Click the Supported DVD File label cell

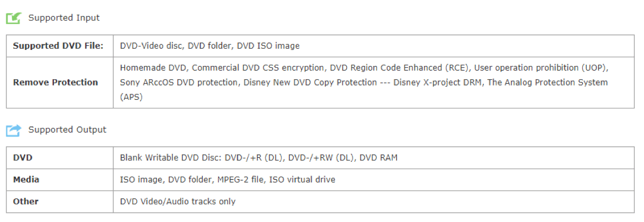[x=60, y=46]
